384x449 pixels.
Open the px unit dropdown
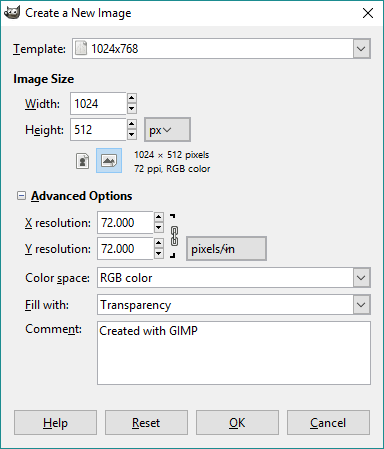[x=167, y=130]
